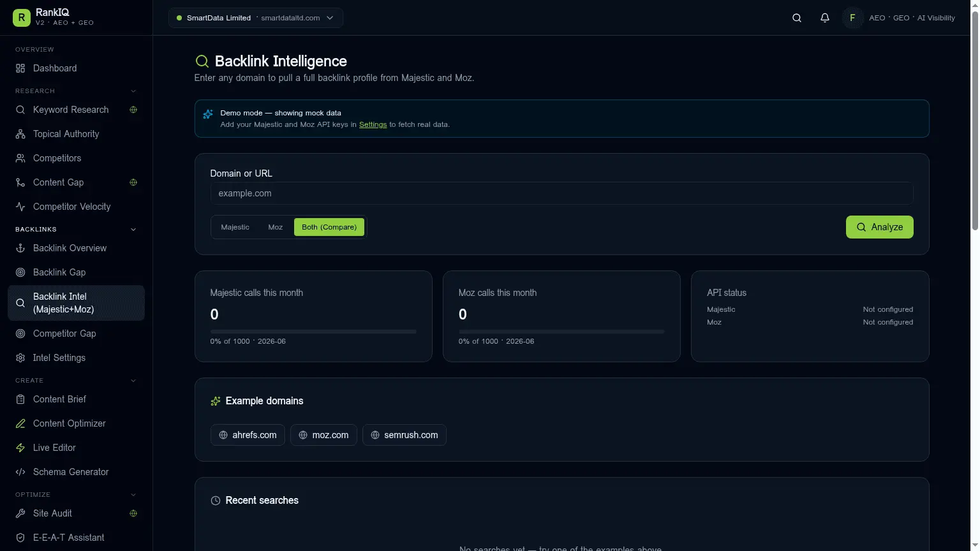Viewport: 980px width, 551px height.
Task: Click the Competitors people icon
Action: tap(20, 158)
